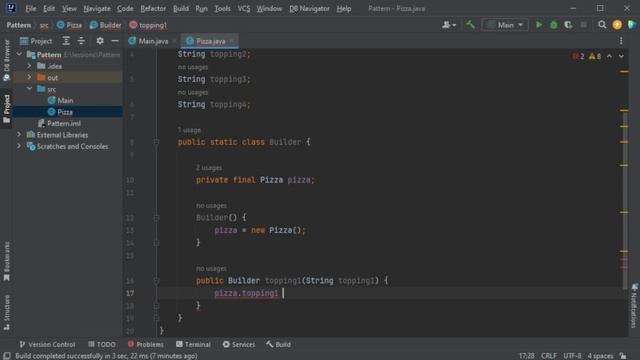
Task: Switch to the Main.java tab
Action: 149,41
